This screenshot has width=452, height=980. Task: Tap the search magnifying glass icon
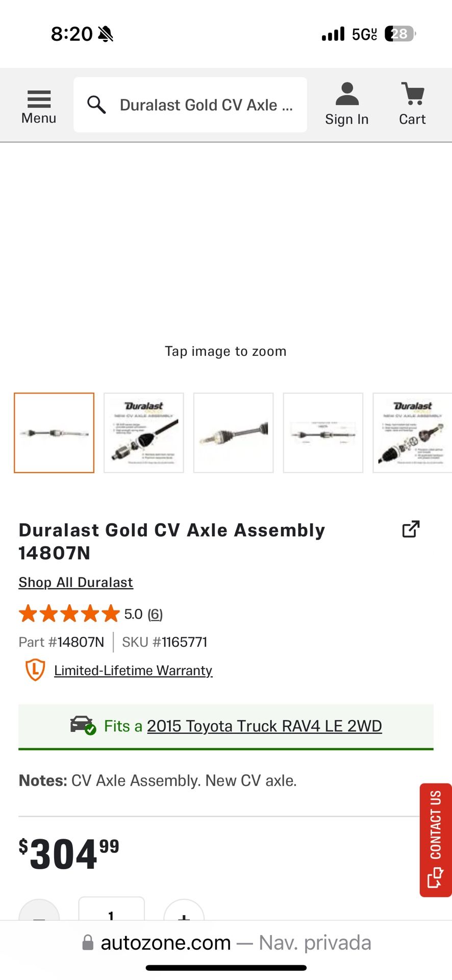[96, 105]
